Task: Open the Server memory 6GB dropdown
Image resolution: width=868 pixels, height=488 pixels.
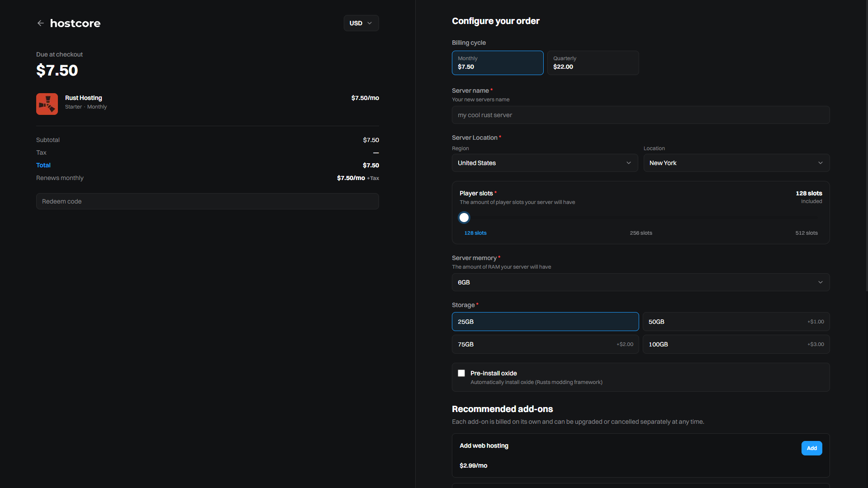Action: click(640, 282)
